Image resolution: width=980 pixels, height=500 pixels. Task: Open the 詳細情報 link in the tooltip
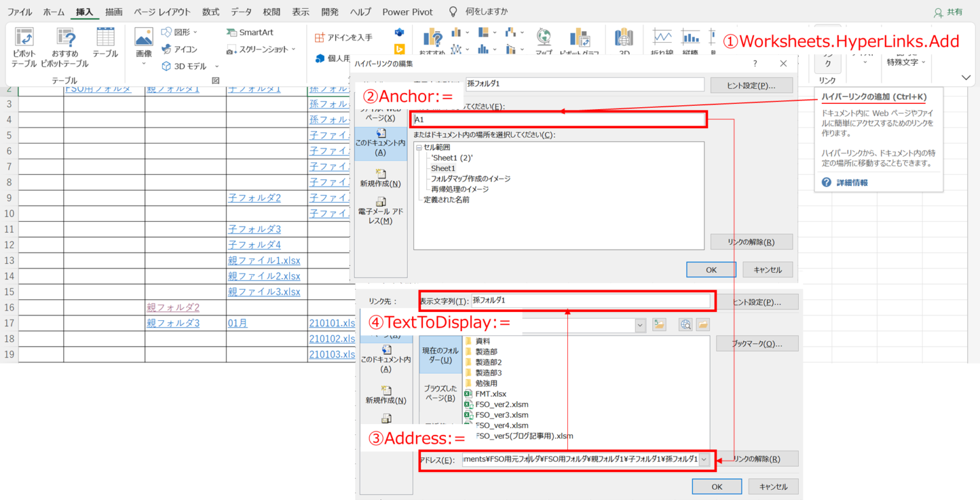(851, 182)
